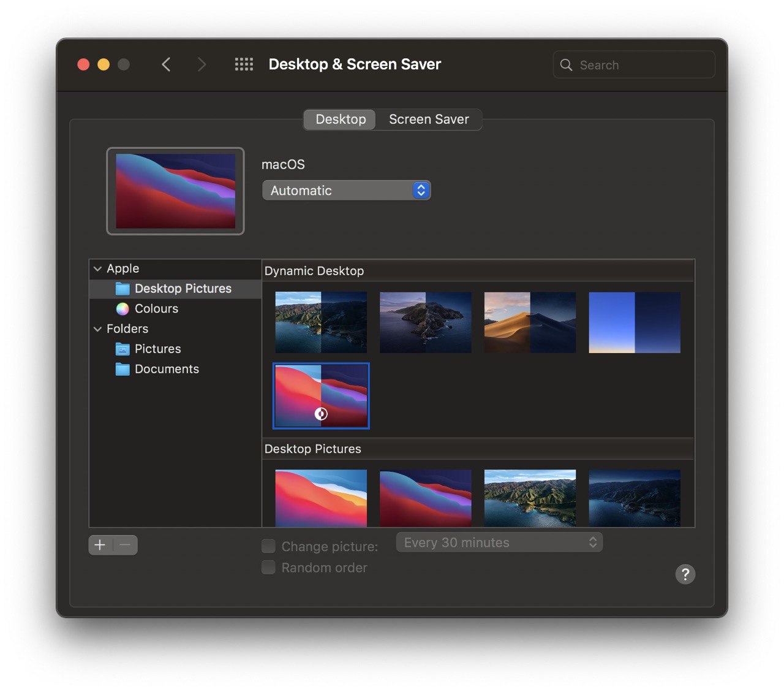Choose the daytime Big Sur coast picture
The height and width of the screenshot is (692, 784).
(530, 498)
